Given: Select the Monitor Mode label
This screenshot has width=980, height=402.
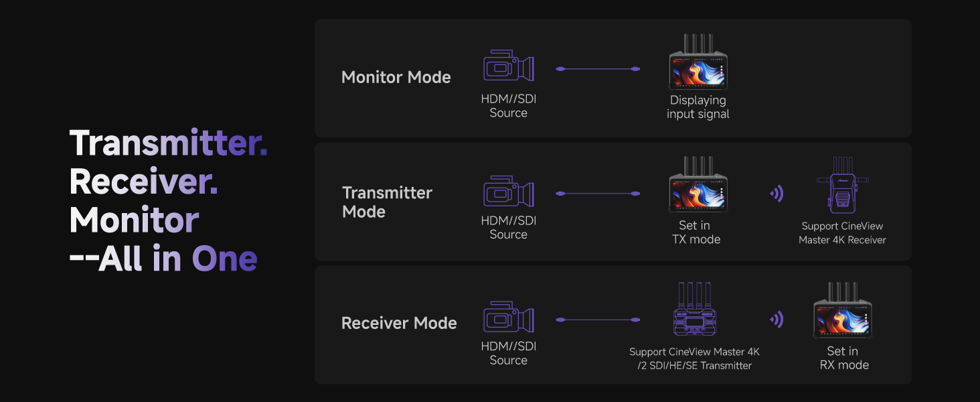Looking at the screenshot, I should click(x=396, y=77).
